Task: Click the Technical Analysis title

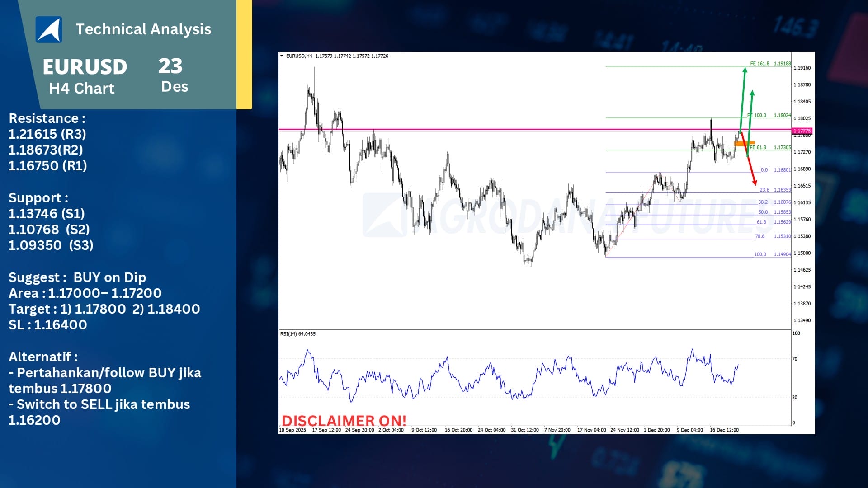Action: pyautogui.click(x=143, y=29)
